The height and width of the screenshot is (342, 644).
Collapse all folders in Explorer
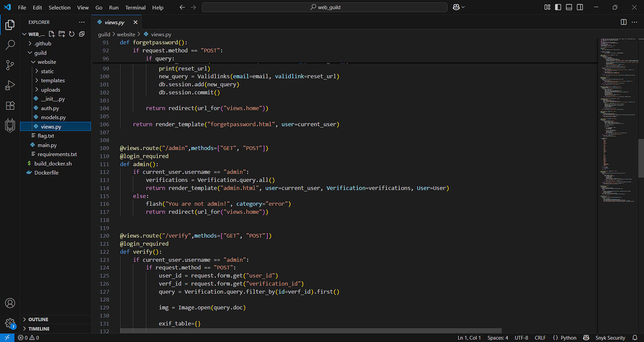point(82,34)
